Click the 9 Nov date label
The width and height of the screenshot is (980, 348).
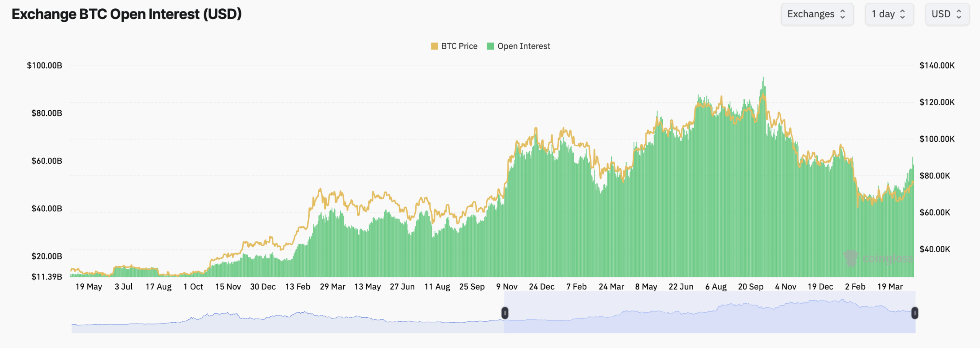click(506, 287)
